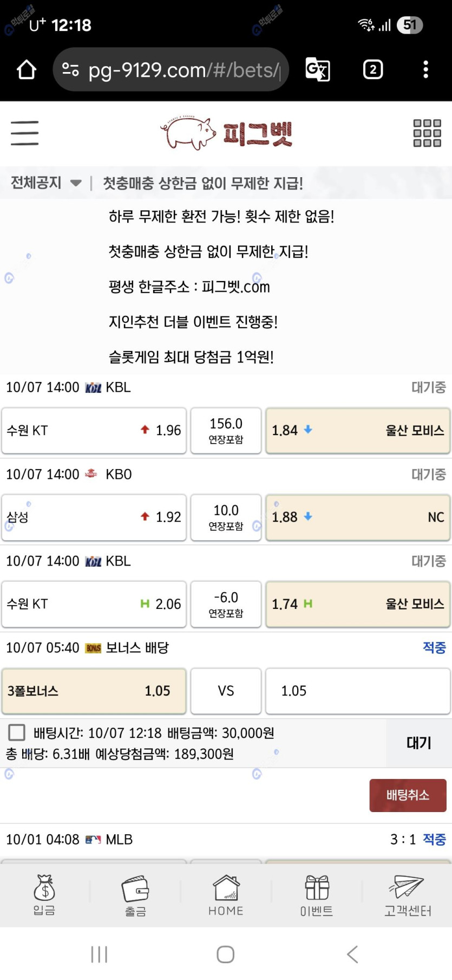Viewport: 452px width, 980px height.
Task: Open the deposit (입금) icon
Action: coord(44,894)
